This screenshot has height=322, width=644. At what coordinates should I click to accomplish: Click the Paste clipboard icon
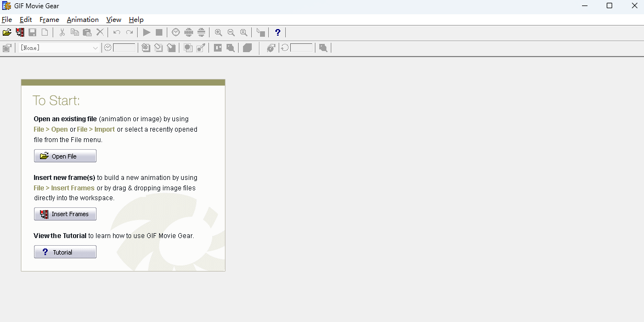[87, 32]
